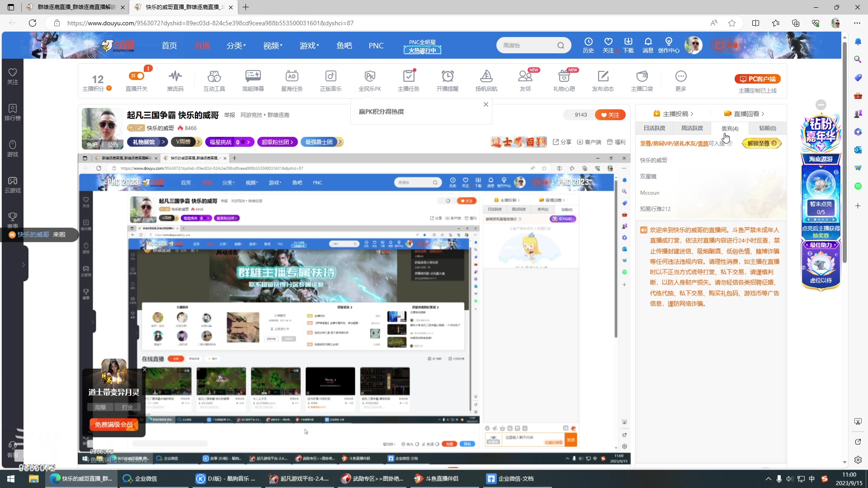Click the 福利 gift icon

click(616, 142)
